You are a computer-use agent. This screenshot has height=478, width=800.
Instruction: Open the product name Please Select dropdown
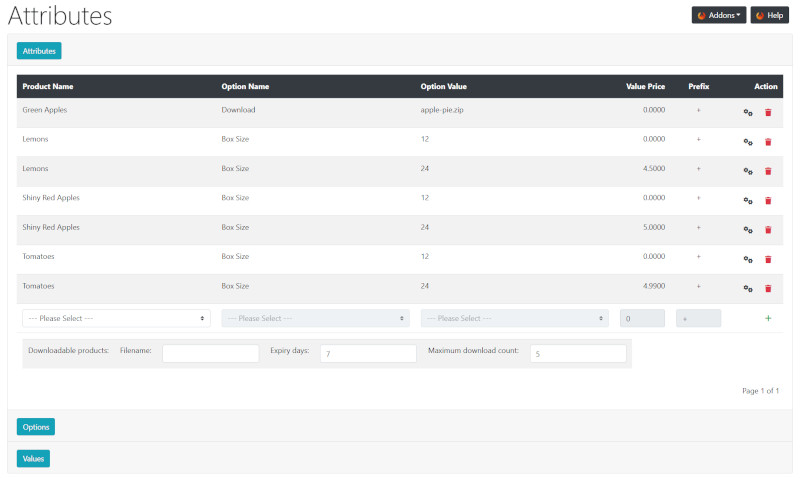[x=116, y=318]
